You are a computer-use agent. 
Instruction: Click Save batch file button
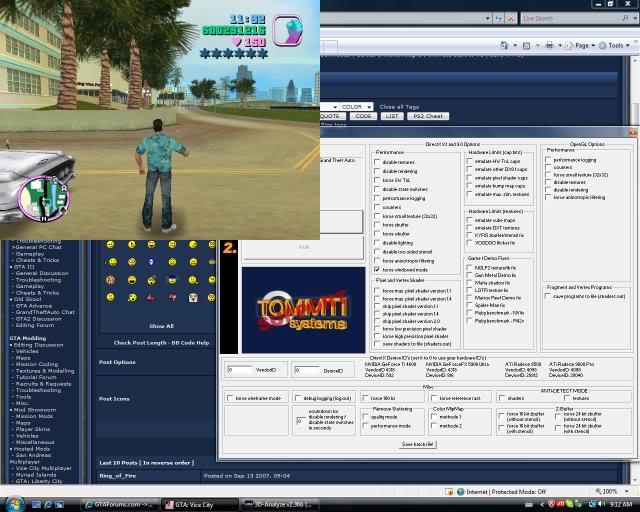[x=419, y=443]
